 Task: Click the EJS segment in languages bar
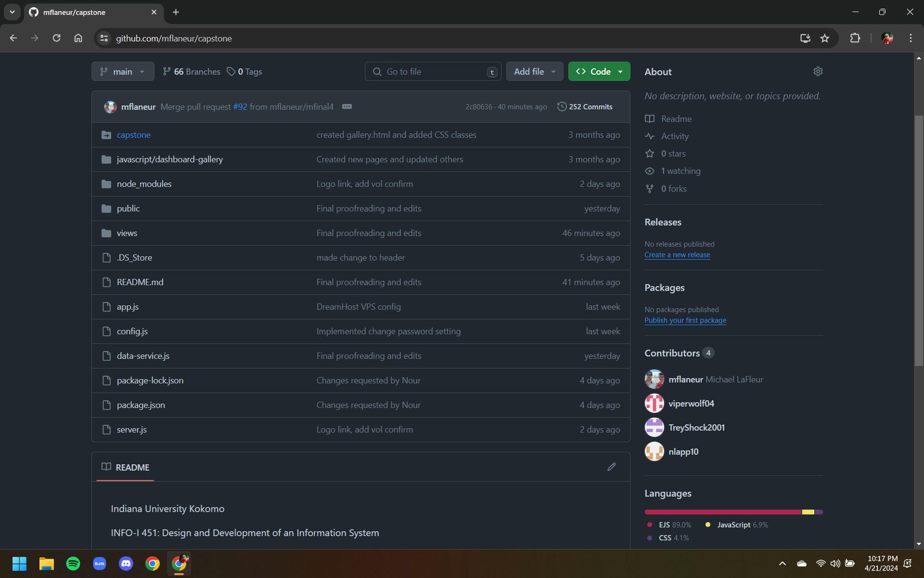(722, 512)
